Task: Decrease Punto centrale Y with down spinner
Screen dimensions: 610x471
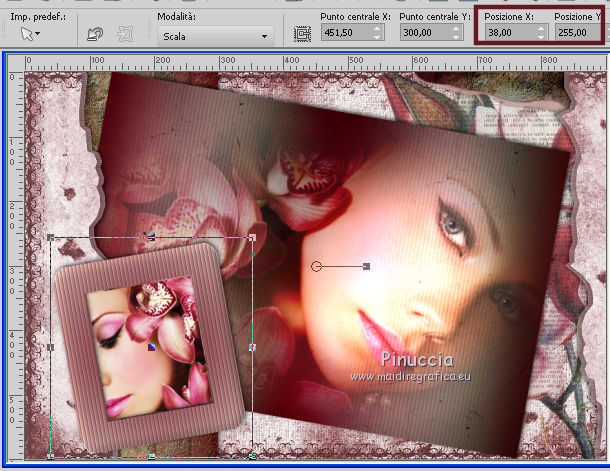Action: tap(457, 37)
